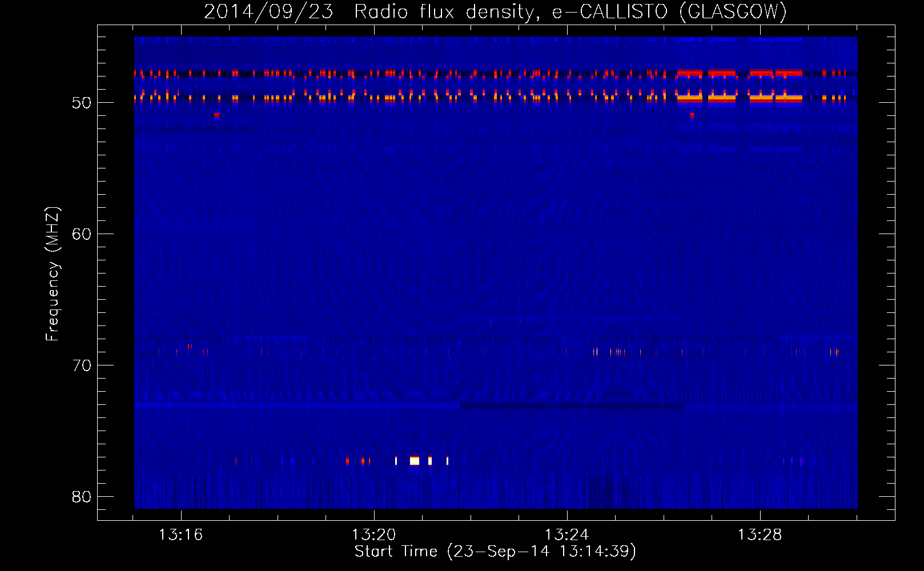Screen dimensions: 924x571
Task: Click the 'Start Time (23-Sep-14 13:14:39)' axis label
Action: pos(495,552)
